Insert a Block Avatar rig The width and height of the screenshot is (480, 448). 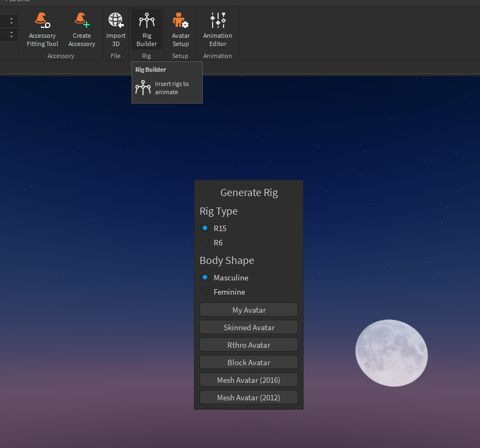[x=248, y=362]
